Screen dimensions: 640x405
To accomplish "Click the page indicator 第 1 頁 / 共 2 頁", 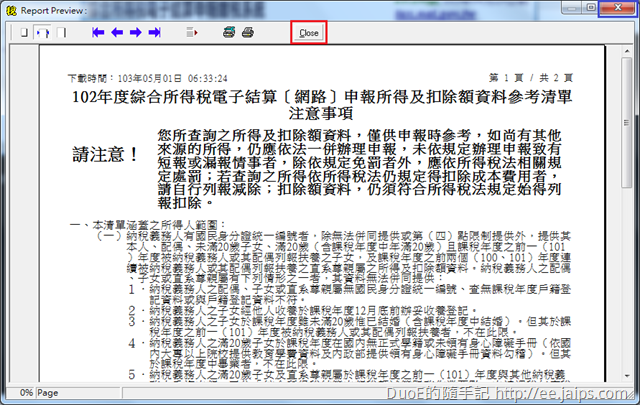I will point(531,78).
